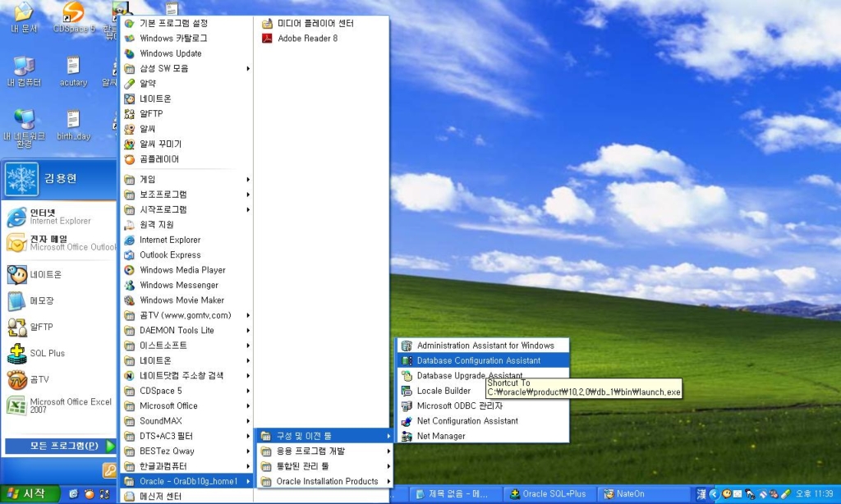Open birth_day text file on desktop
The height and width of the screenshot is (504, 841).
73,125
